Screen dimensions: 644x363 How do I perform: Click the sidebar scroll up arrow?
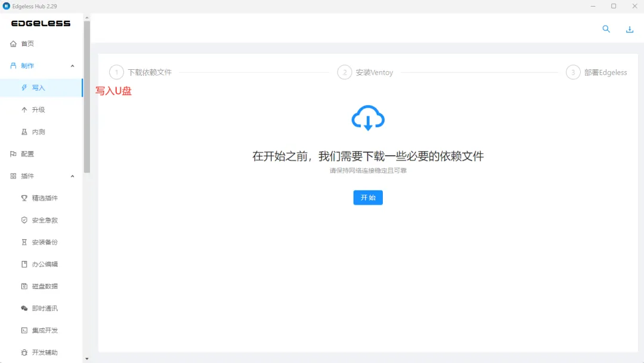coord(86,18)
